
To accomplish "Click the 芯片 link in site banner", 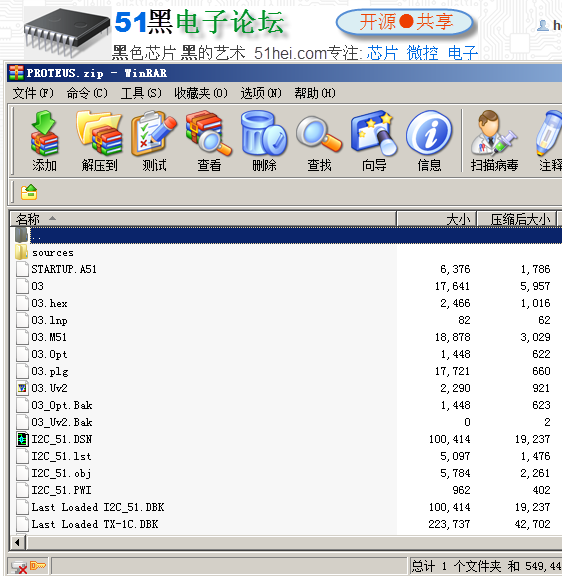I will coord(382,53).
